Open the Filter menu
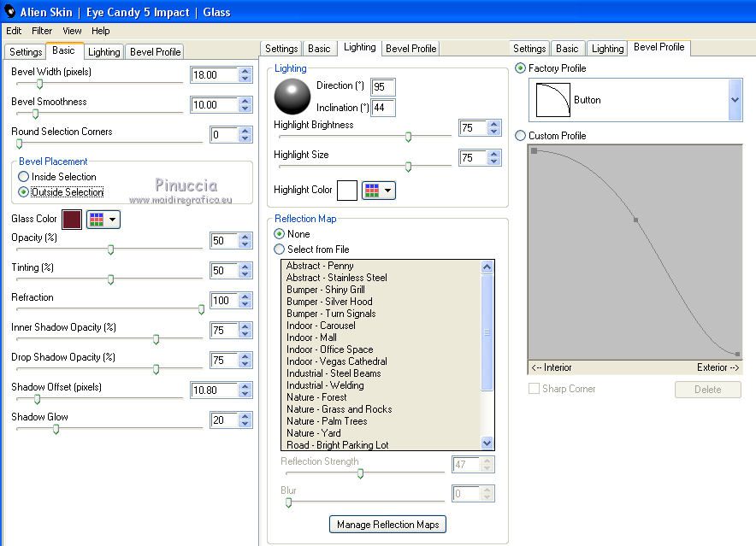Viewport: 756px width, 546px height. coord(42,31)
